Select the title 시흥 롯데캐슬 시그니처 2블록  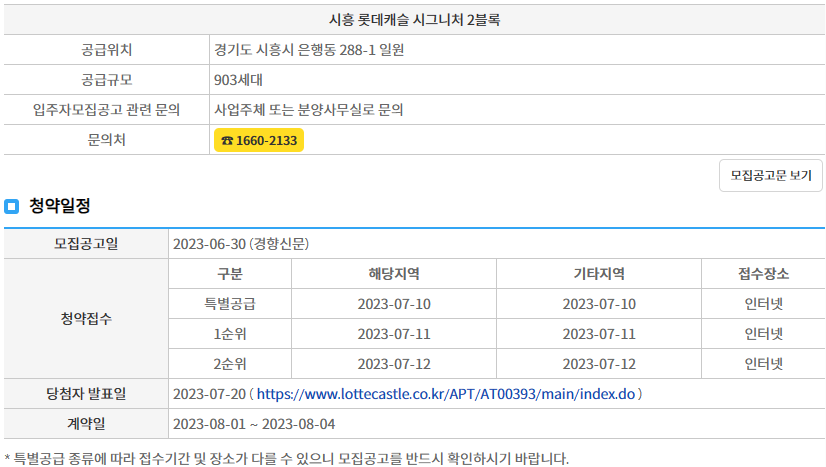414,20
